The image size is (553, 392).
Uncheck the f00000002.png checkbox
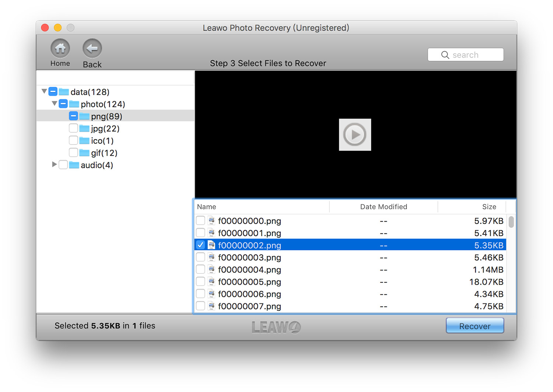click(x=201, y=245)
